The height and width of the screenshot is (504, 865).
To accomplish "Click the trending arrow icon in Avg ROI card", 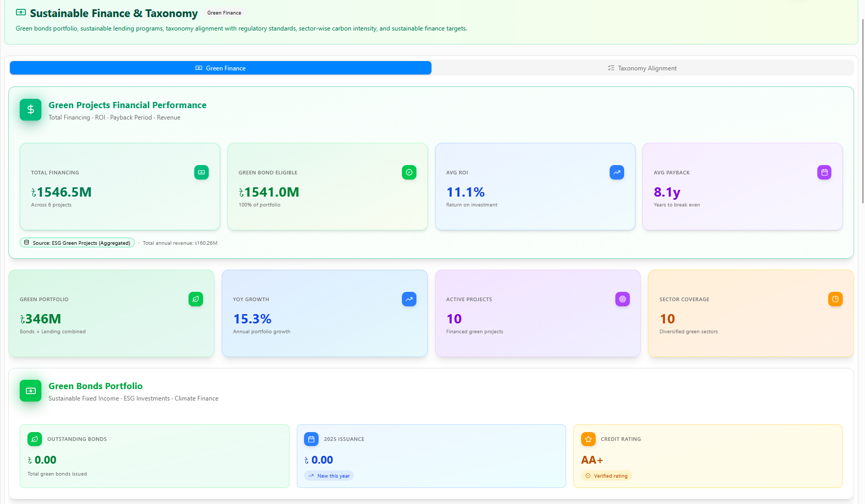I will click(x=616, y=172).
